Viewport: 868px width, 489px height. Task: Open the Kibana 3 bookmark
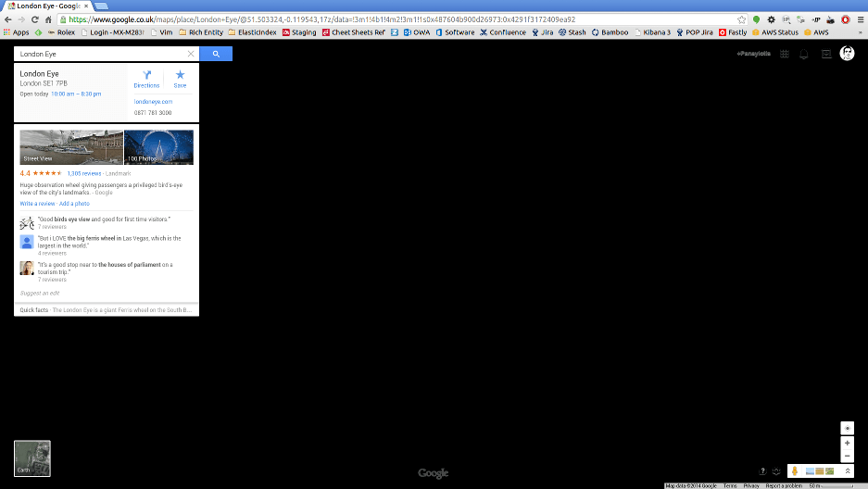pyautogui.click(x=652, y=32)
